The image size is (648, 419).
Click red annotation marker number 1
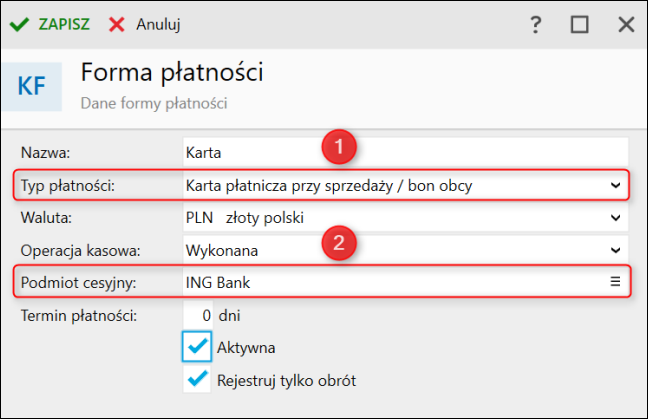pos(339,147)
